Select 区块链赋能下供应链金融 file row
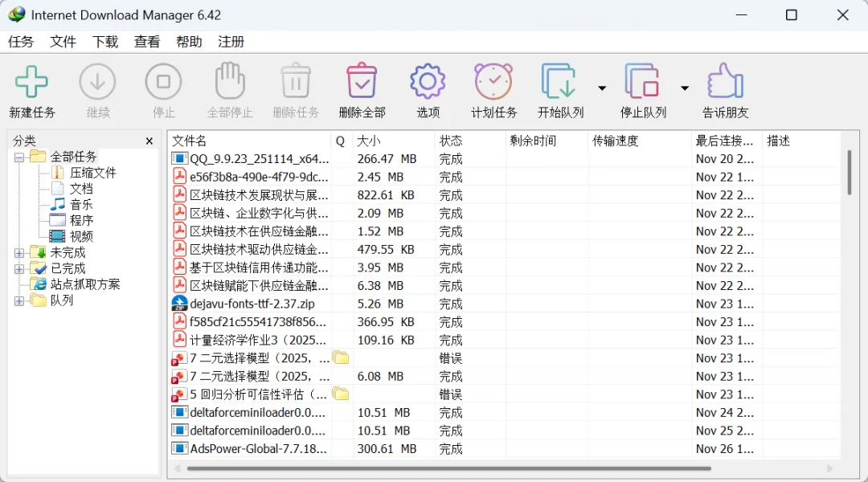 (x=504, y=285)
